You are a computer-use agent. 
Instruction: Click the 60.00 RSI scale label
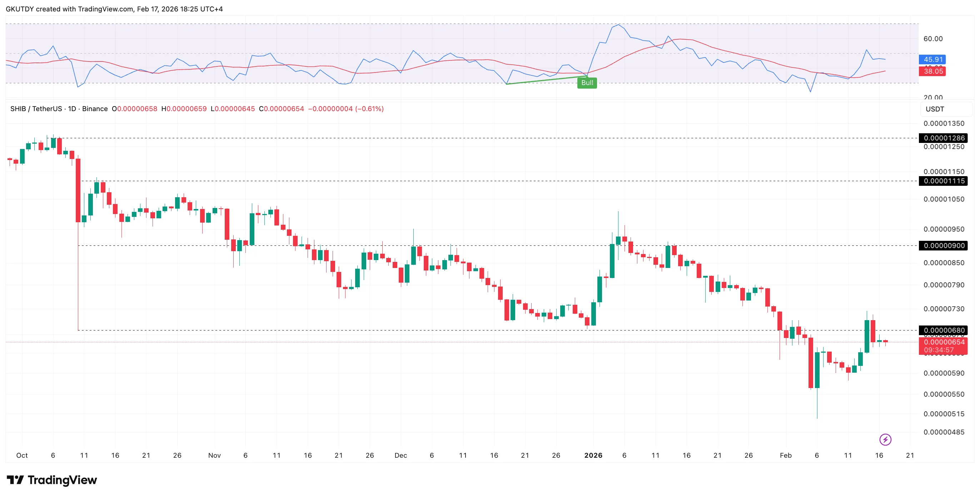pos(933,39)
